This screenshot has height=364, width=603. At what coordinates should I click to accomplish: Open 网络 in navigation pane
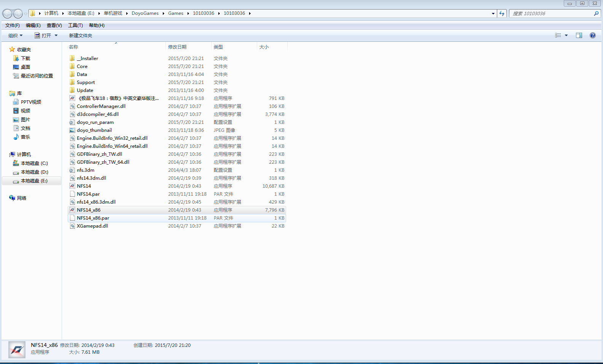[x=21, y=198]
